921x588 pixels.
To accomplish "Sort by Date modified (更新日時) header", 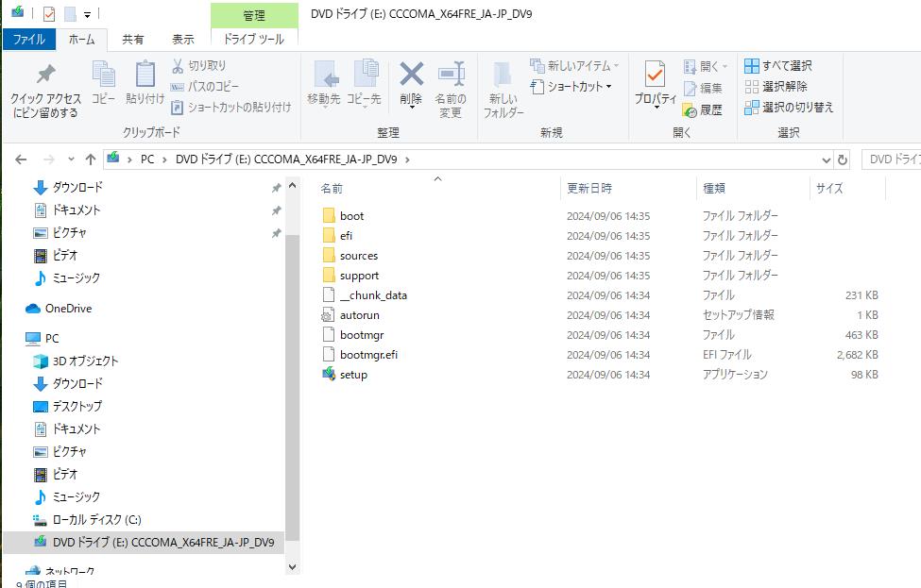I will tap(628, 189).
